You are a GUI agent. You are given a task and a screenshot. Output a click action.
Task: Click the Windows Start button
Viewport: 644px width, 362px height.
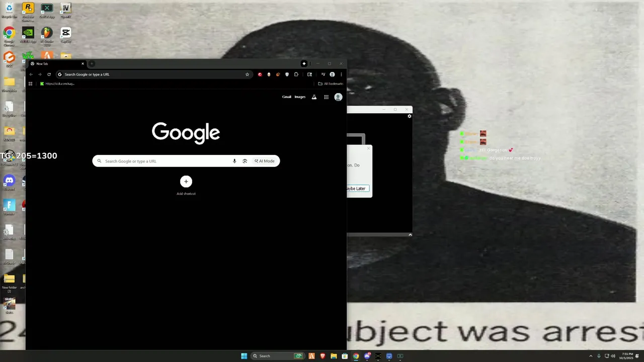click(244, 356)
